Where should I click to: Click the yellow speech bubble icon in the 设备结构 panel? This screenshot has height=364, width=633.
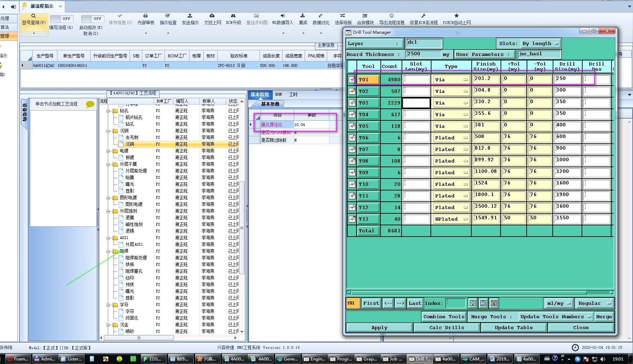pyautogui.click(x=90, y=104)
